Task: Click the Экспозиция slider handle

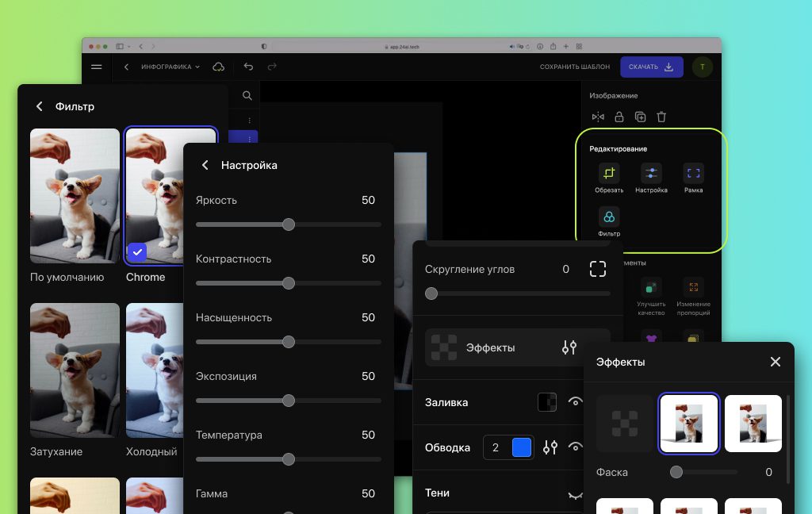Action: pyautogui.click(x=289, y=401)
